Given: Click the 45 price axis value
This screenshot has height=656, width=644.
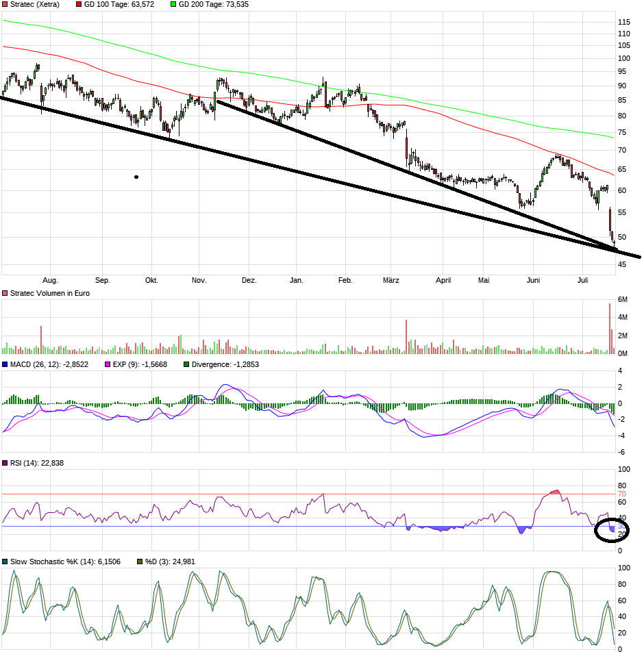Looking at the screenshot, I should coord(622,265).
